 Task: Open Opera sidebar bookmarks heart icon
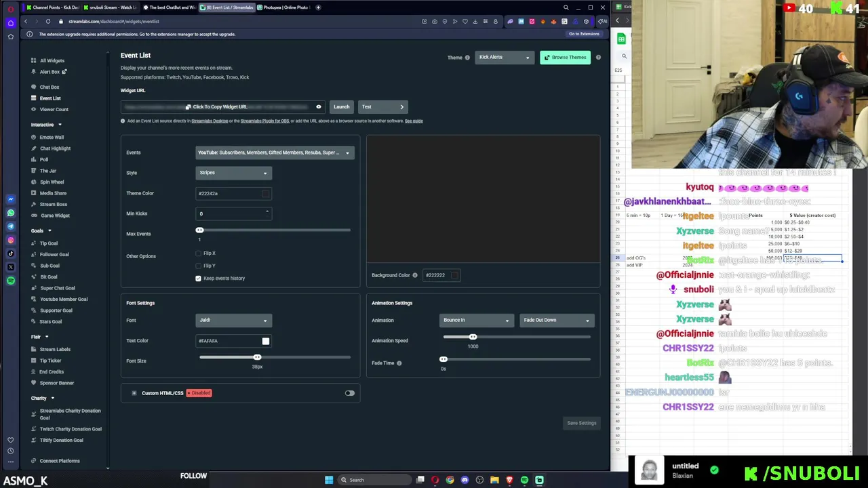click(x=10, y=440)
